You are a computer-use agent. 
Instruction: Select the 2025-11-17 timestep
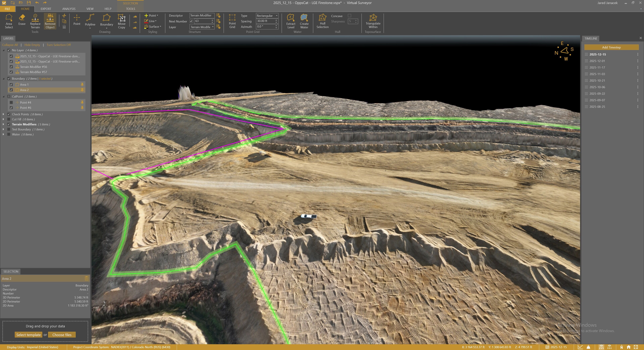(597, 67)
